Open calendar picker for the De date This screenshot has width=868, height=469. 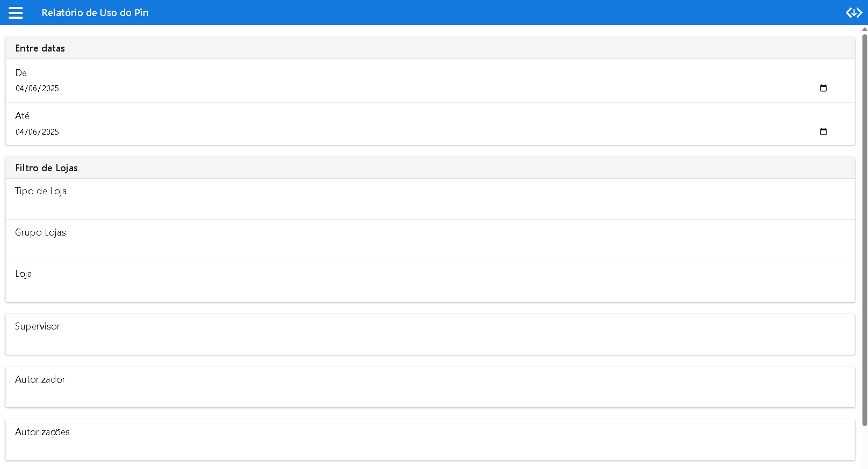pos(823,89)
